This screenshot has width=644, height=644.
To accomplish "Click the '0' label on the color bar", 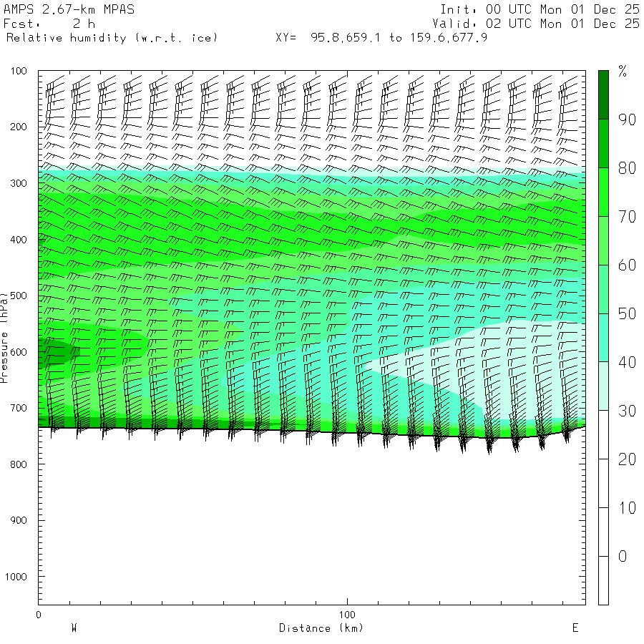I will 623,557.
